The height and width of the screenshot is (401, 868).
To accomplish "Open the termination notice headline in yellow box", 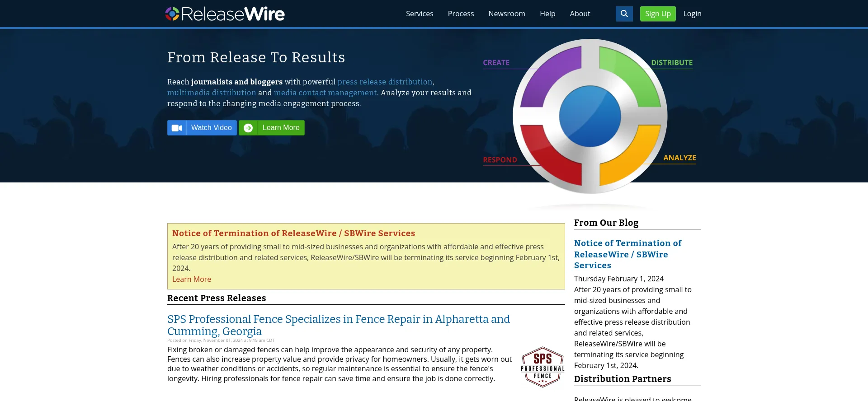I will [293, 233].
